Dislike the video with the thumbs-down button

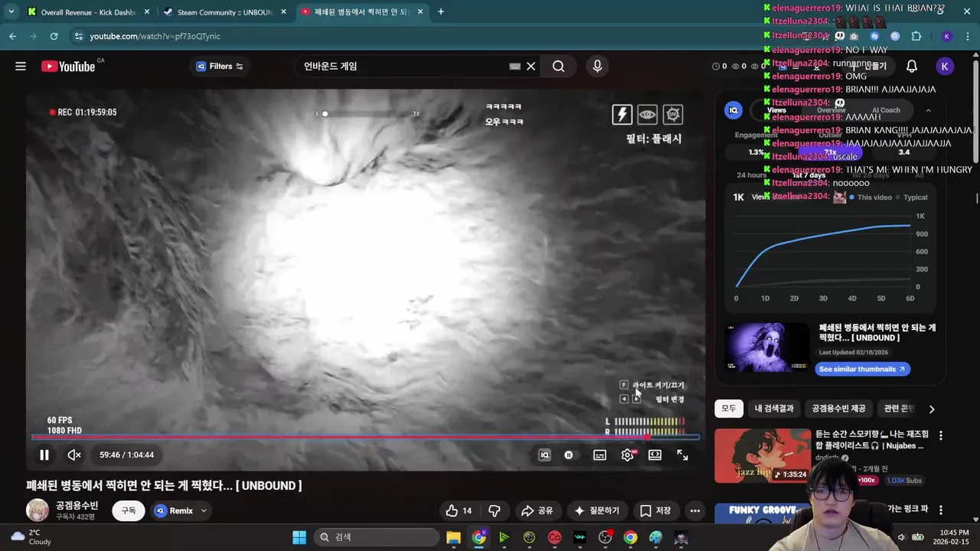(x=495, y=510)
